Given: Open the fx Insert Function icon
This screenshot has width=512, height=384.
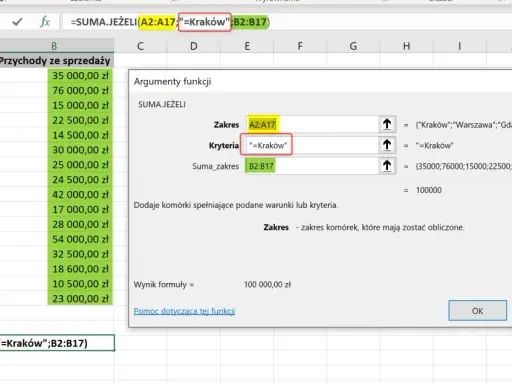Looking at the screenshot, I should (x=45, y=22).
